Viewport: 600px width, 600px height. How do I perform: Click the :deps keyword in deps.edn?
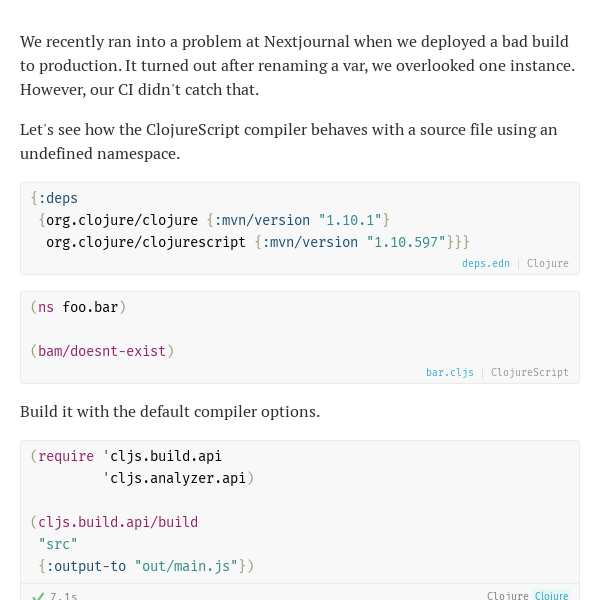click(x=58, y=198)
